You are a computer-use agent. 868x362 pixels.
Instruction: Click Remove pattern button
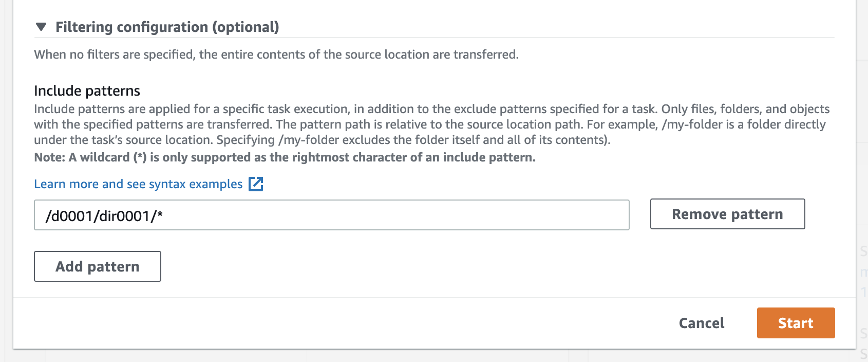(x=727, y=214)
